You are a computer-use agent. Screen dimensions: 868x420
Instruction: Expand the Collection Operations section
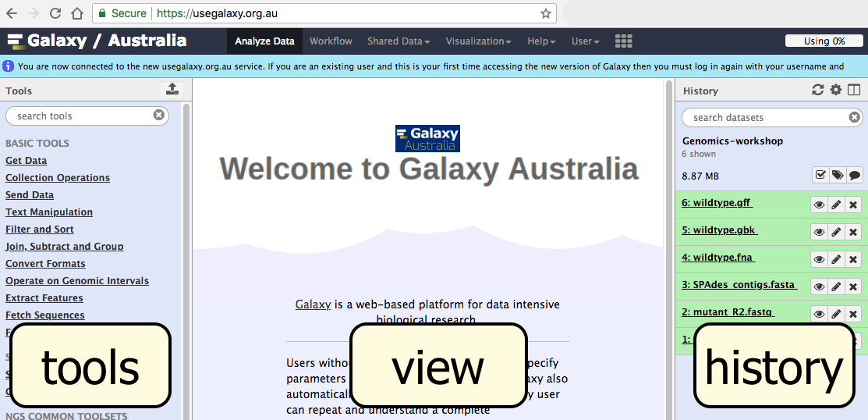tap(58, 178)
